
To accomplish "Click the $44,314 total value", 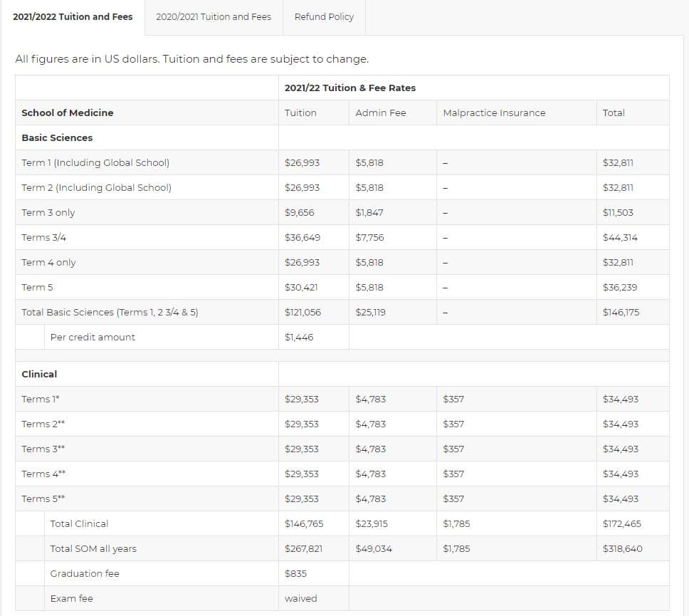I will (620, 237).
